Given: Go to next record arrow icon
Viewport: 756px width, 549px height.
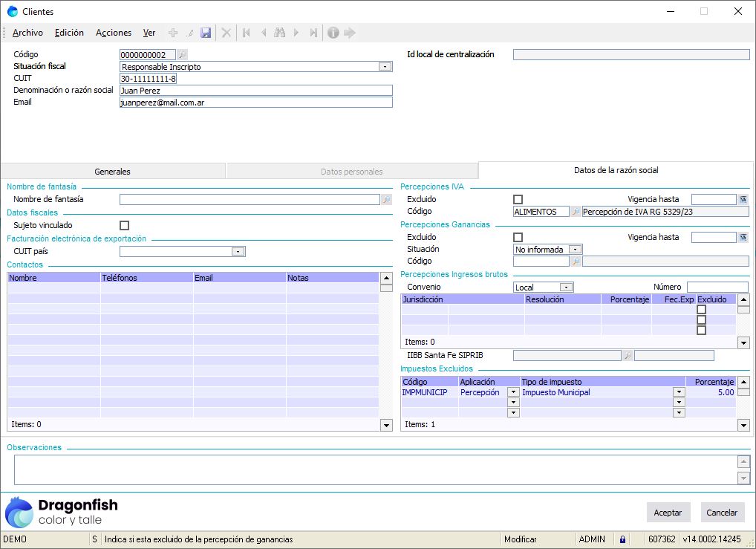Looking at the screenshot, I should (296, 33).
